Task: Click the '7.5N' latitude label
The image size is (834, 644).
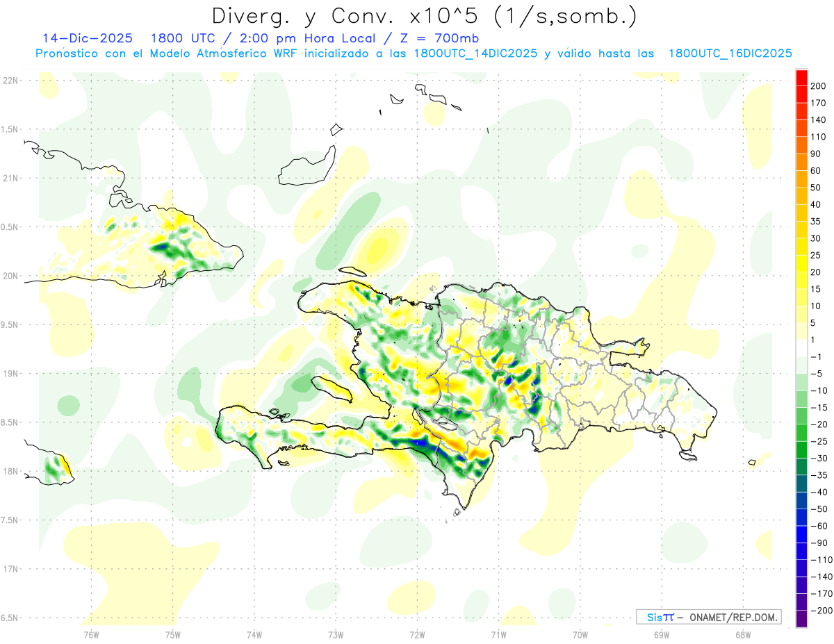Action: click(x=10, y=520)
